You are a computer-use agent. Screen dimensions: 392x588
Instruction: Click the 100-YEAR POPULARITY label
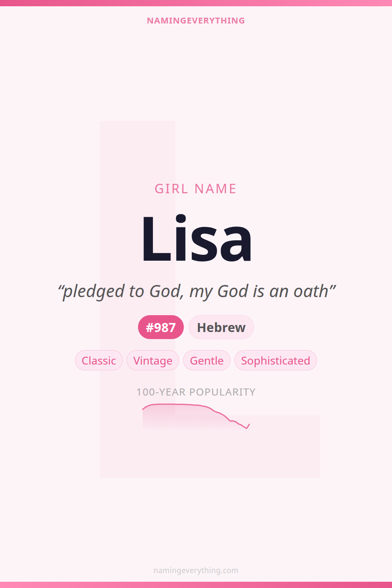coord(196,392)
